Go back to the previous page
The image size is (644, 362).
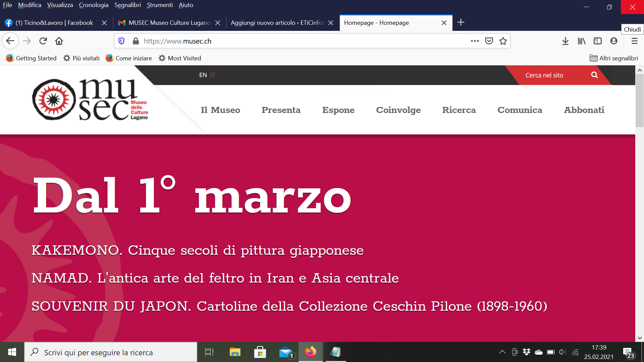(x=10, y=41)
